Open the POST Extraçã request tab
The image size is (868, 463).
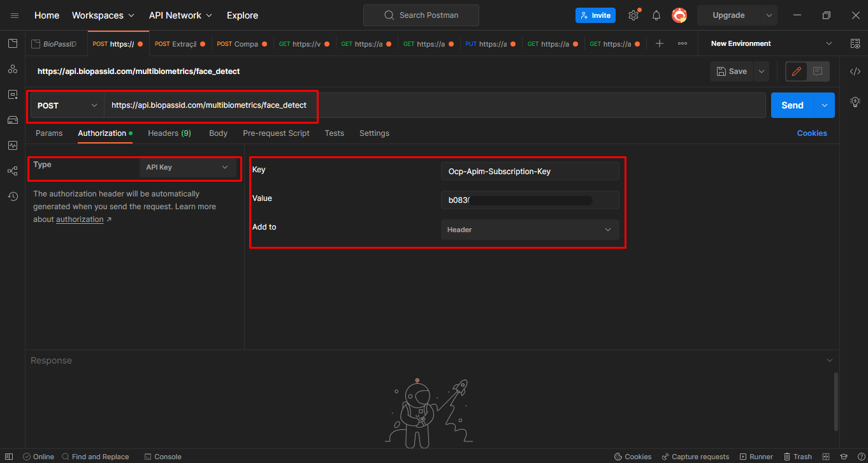tap(179, 44)
